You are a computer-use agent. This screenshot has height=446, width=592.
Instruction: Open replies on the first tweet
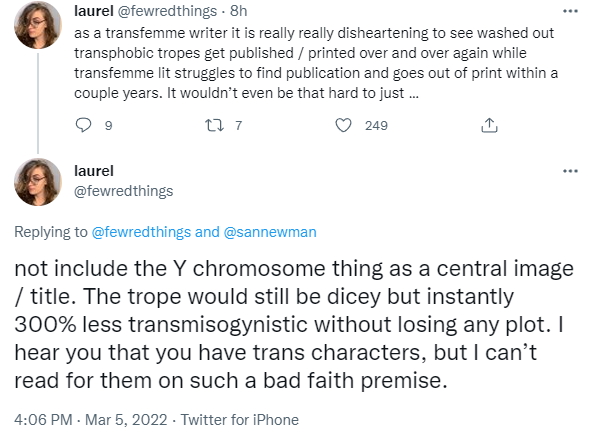(x=83, y=125)
